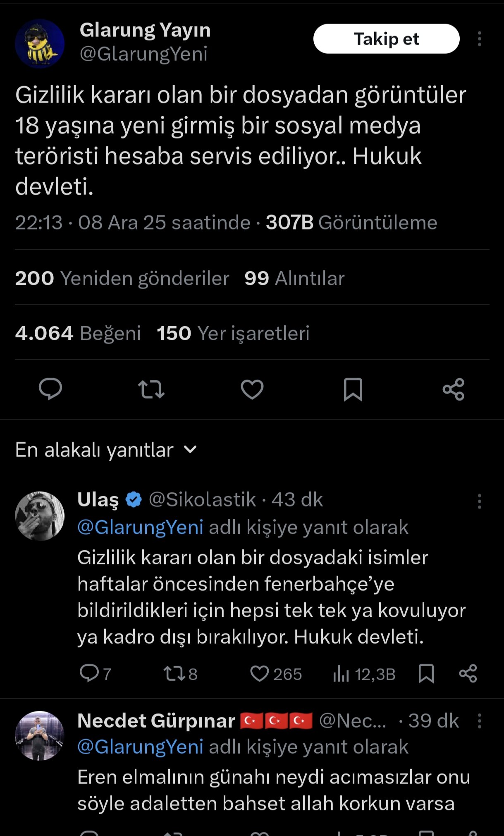Open more options on Necdet Gürpınar's reply
Image resolution: width=504 pixels, height=836 pixels.
coord(479,721)
